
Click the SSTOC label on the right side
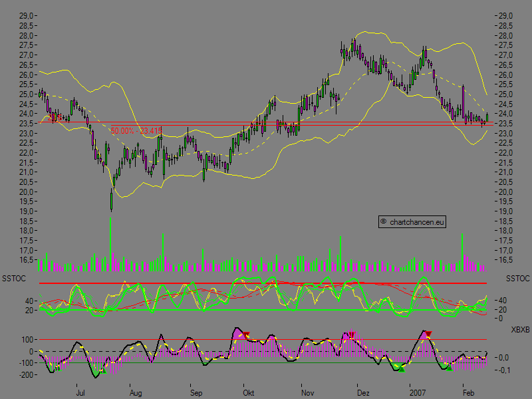coord(518,279)
